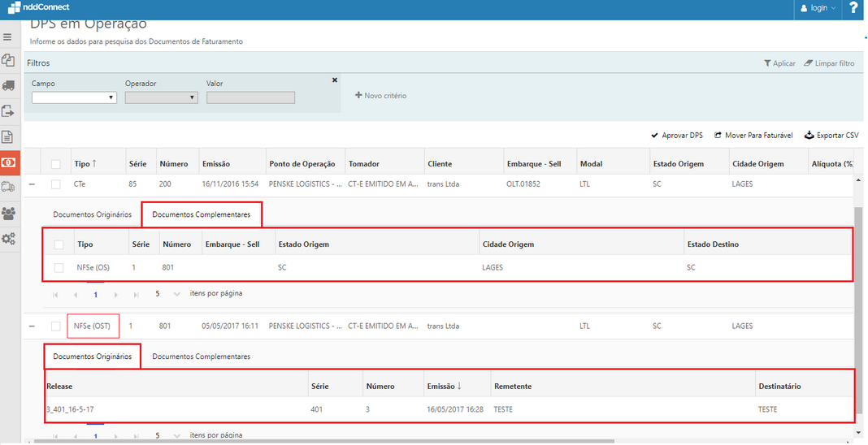Switch to Documentos Originários tab under CTe
868x445 pixels.
[92, 215]
